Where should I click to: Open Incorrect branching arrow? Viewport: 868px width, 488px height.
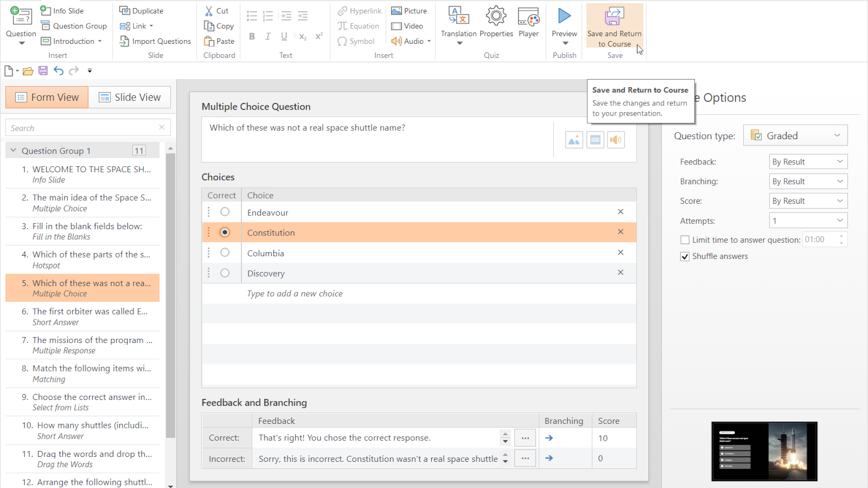point(549,458)
